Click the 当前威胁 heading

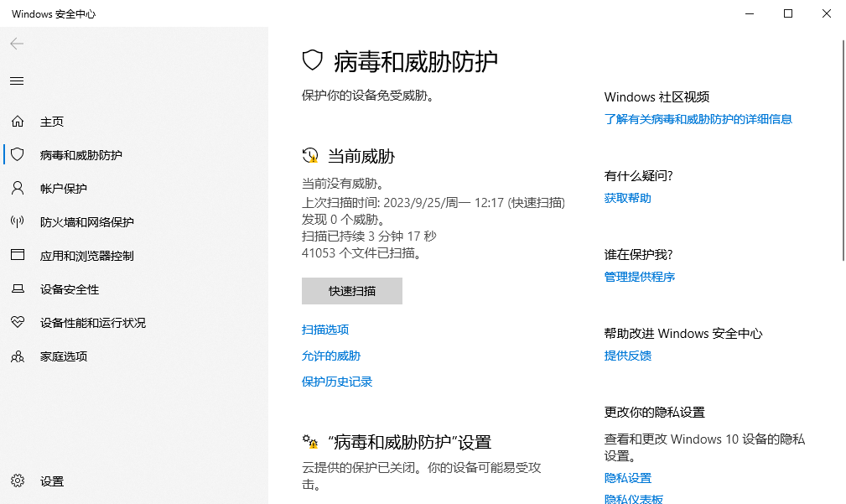(361, 157)
